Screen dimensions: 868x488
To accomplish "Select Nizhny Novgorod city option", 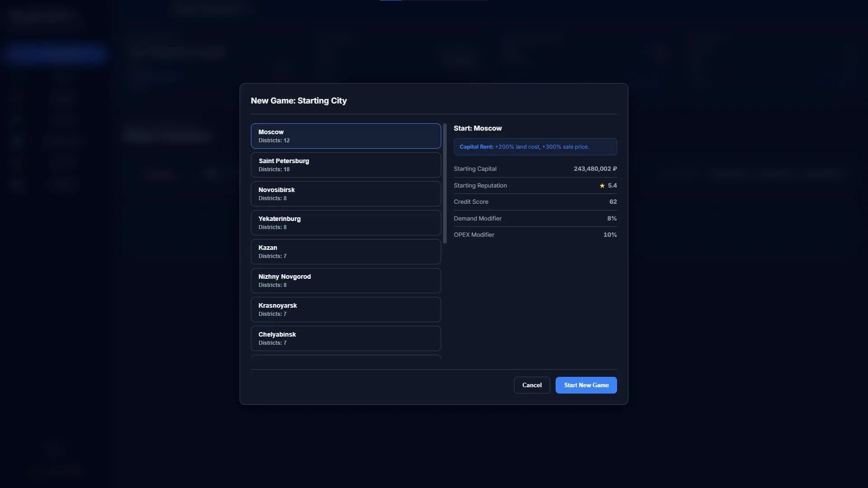I will [346, 281].
